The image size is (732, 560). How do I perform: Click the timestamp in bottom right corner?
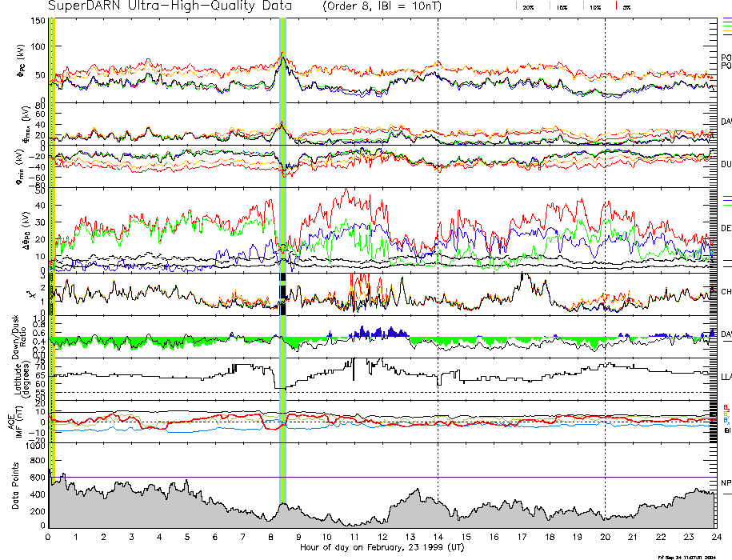686,557
